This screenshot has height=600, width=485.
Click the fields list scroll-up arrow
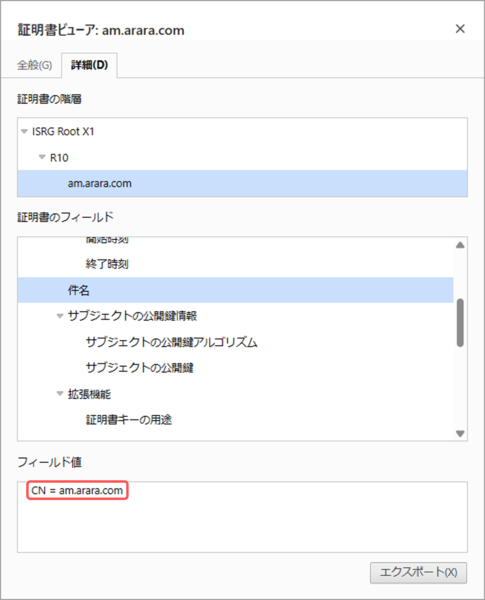tap(461, 245)
